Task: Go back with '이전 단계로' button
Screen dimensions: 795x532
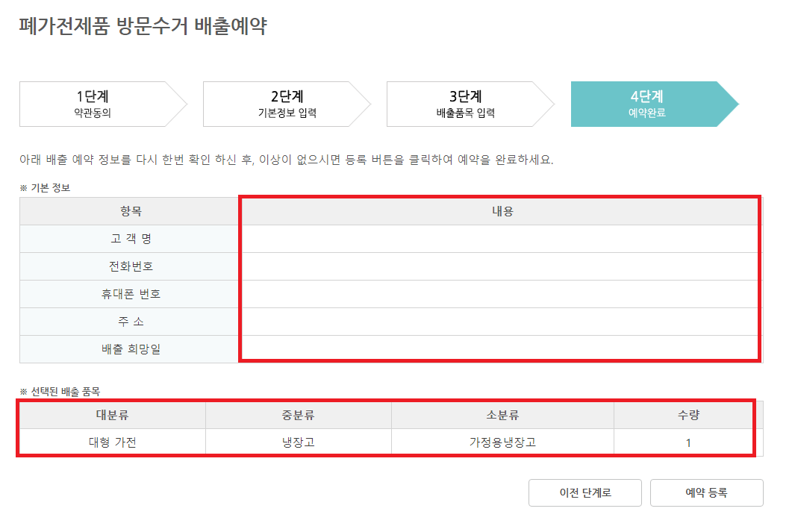Action: [585, 492]
